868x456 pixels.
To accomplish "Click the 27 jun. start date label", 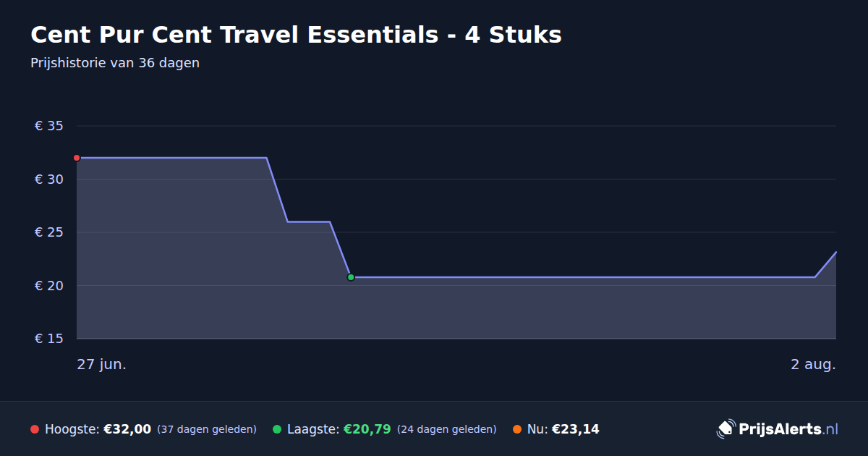I will [x=102, y=364].
